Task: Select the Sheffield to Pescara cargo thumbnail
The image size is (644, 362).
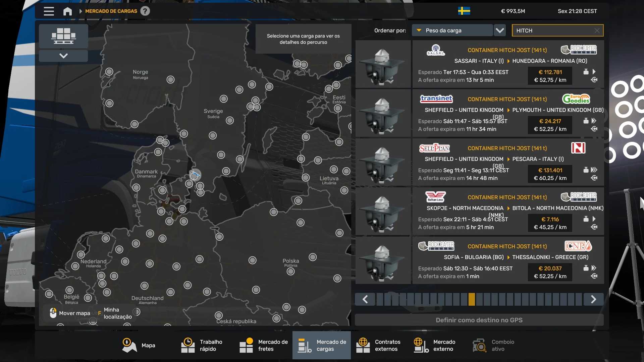Action: [x=383, y=163]
